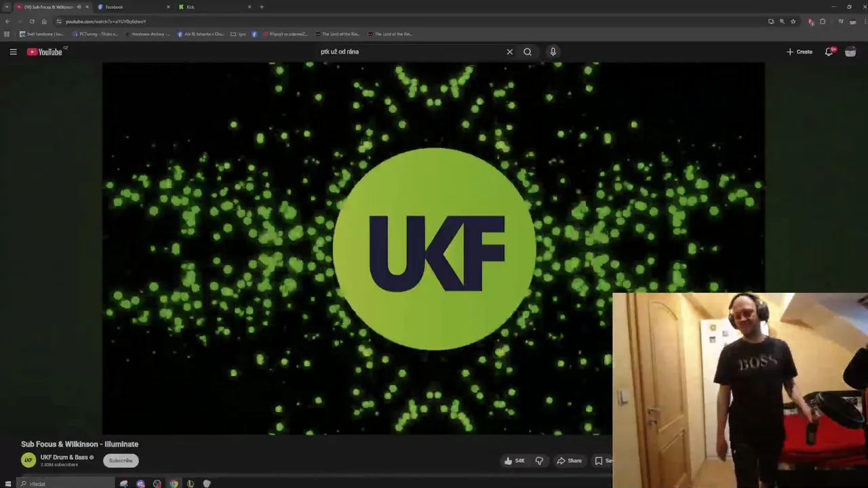The height and width of the screenshot is (488, 868).
Task: Open the YouTube hamburger guide menu
Action: 13,52
